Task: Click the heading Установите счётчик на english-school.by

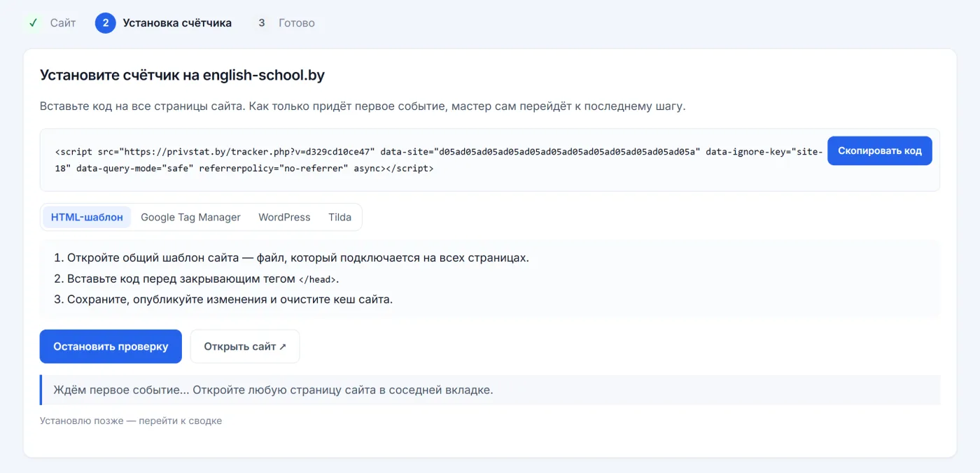Action: pyautogui.click(x=182, y=75)
